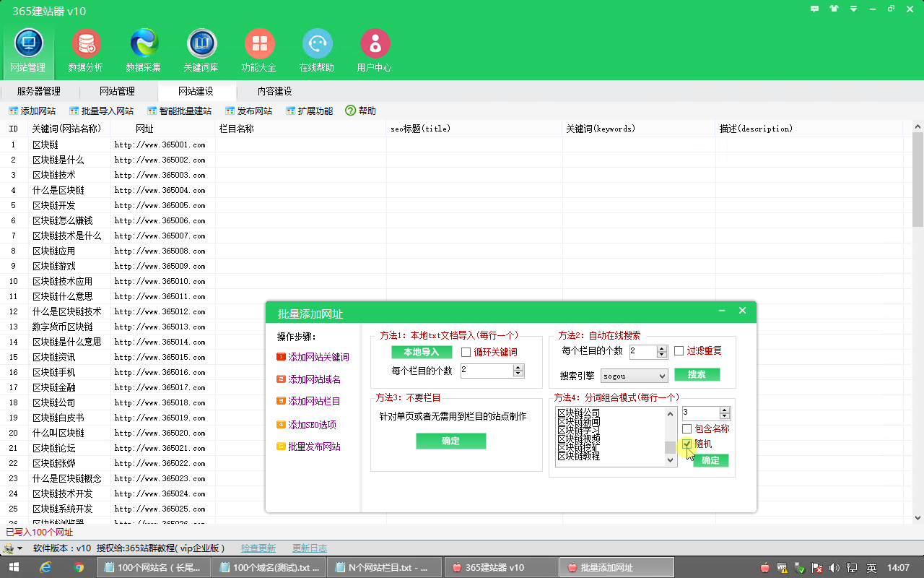Click 确定 in 方法4 分词组合模式
The image size is (924, 578).
[711, 460]
